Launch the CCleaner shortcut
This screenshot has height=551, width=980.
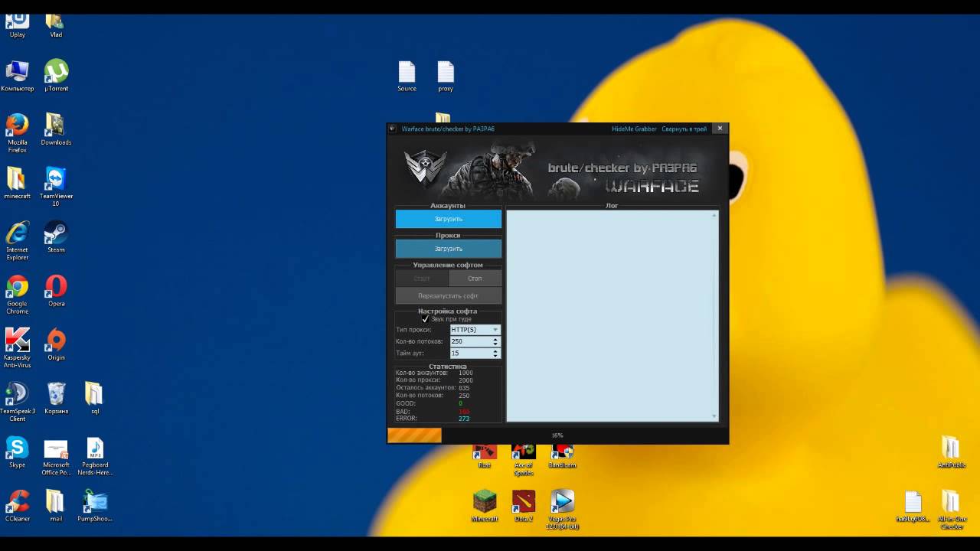(17, 506)
